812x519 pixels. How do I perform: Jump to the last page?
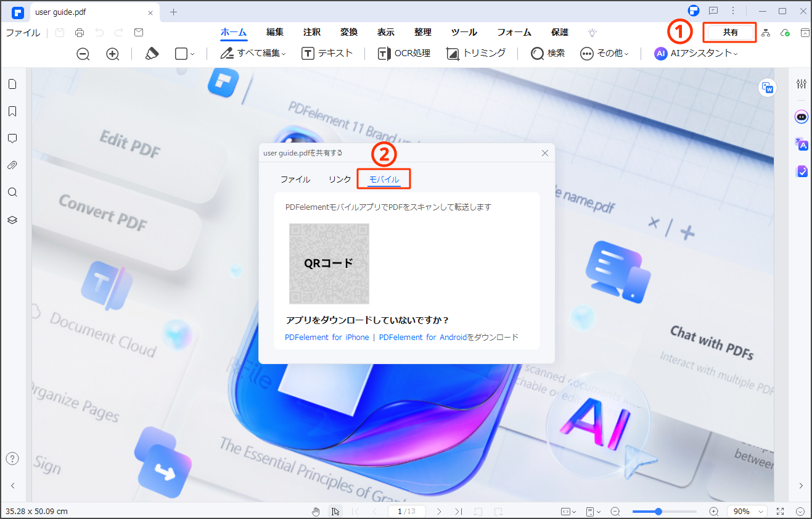click(x=458, y=512)
